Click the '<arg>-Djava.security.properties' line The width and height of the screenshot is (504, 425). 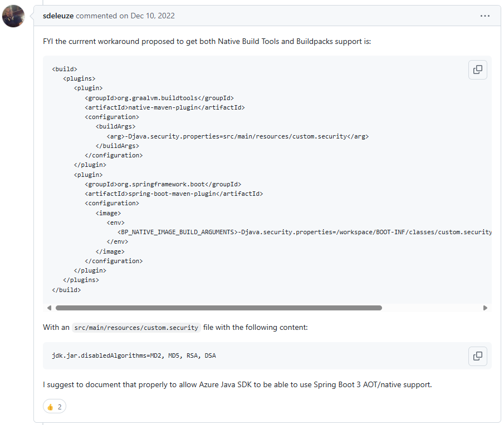238,136
